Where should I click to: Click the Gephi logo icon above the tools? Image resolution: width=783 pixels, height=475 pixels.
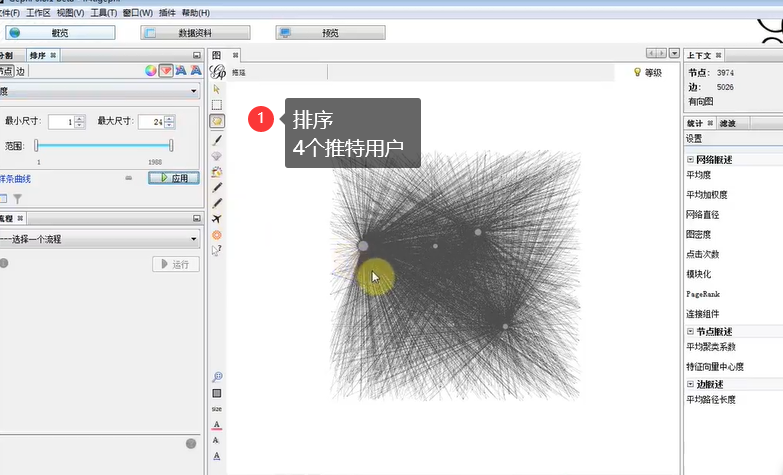[x=218, y=72]
